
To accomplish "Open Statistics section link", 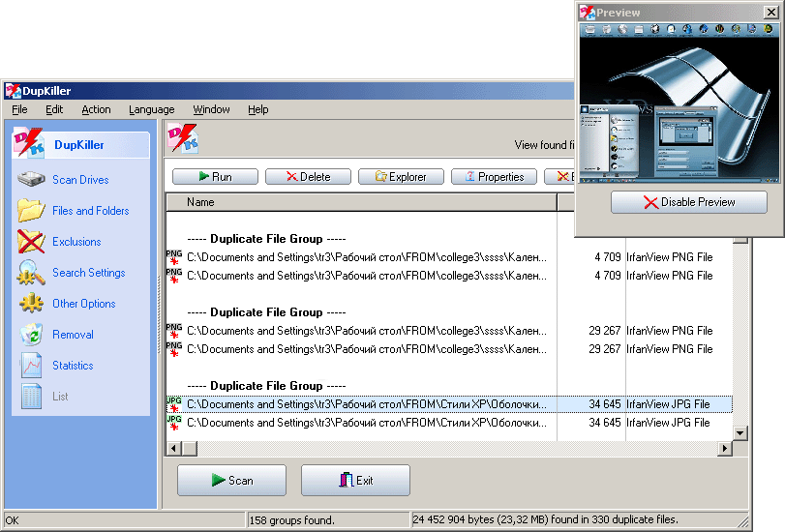I will pos(73,366).
